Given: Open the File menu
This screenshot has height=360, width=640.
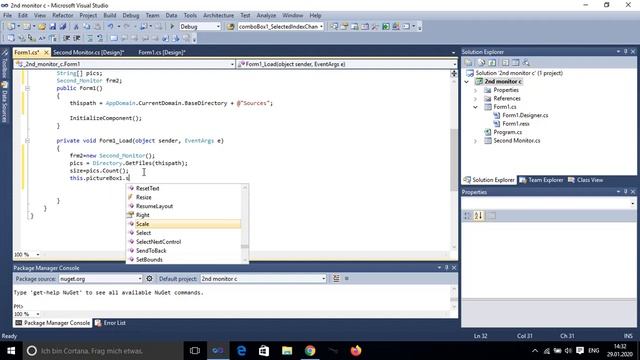Looking at the screenshot, I should [x=7, y=15].
